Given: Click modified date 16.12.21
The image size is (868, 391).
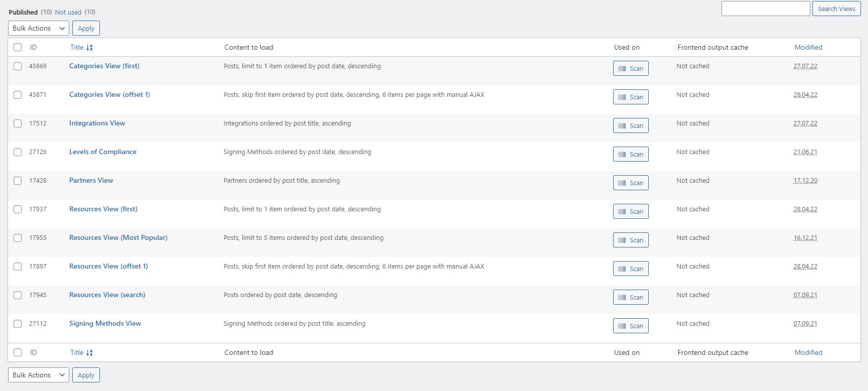Looking at the screenshot, I should click(805, 237).
